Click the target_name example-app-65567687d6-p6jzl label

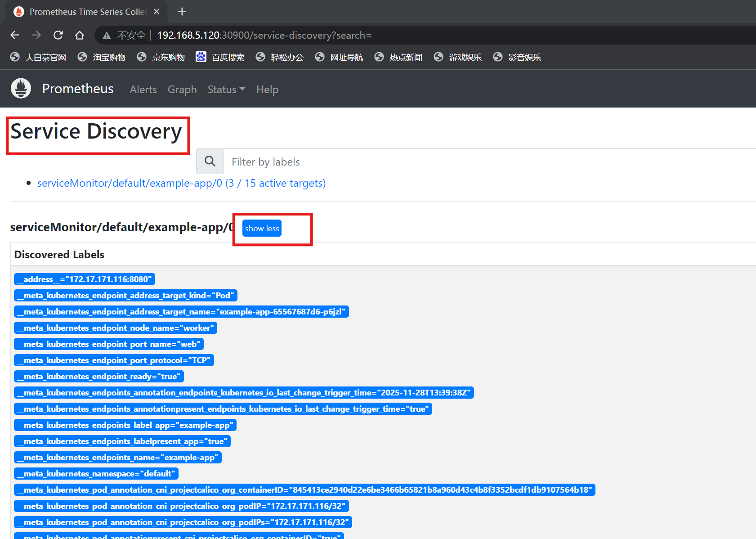[x=181, y=312]
